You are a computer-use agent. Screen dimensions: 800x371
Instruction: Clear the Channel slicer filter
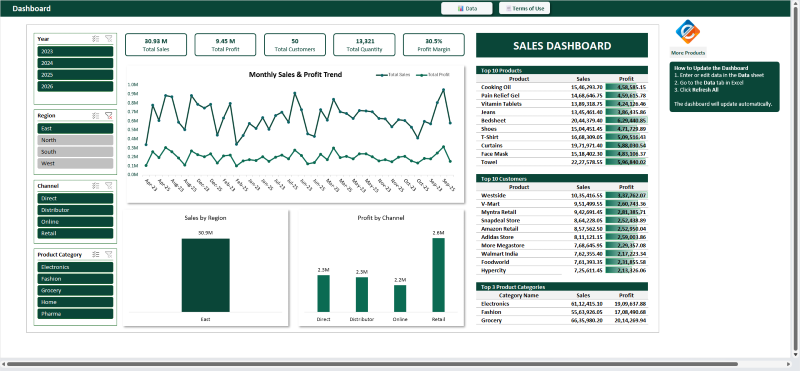[108, 186]
